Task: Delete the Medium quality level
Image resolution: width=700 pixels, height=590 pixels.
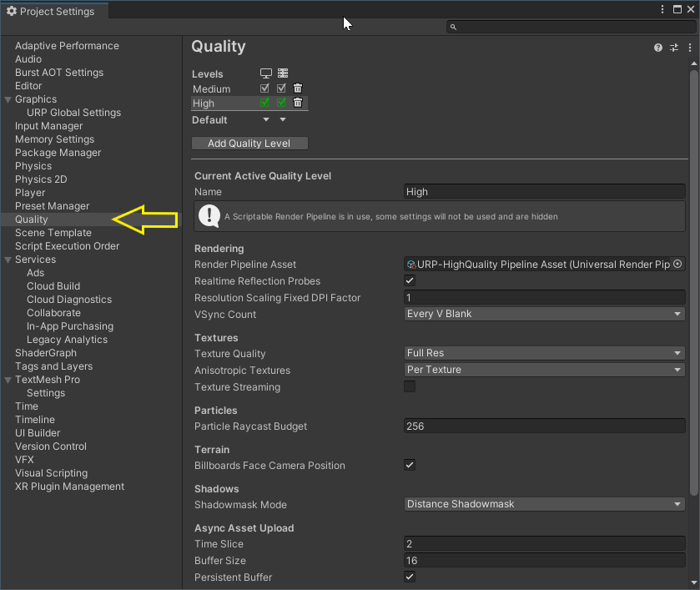Action: point(298,88)
